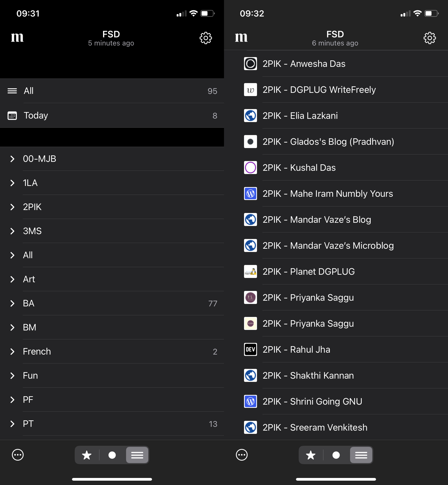Tap the 'm' app logo in the header

pyautogui.click(x=17, y=38)
